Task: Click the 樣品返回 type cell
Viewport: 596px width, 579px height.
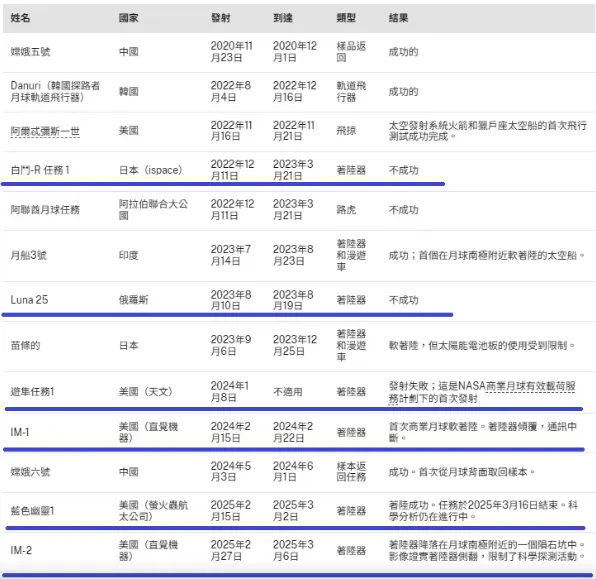Action: 351,52
